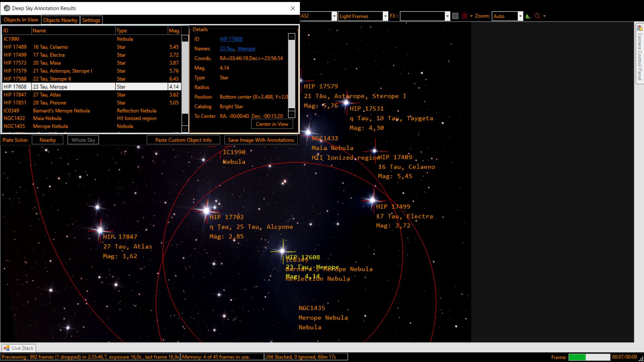This screenshot has width=644, height=362.
Task: Select the Objects In View tab
Action: (x=21, y=20)
